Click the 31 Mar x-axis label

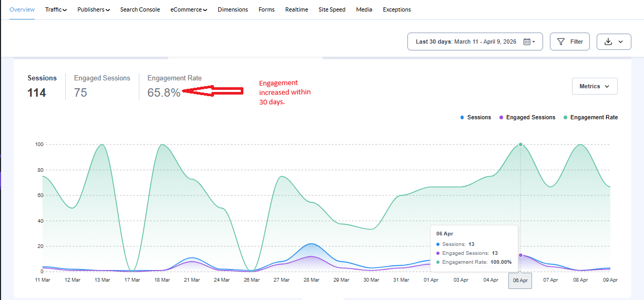point(401,280)
